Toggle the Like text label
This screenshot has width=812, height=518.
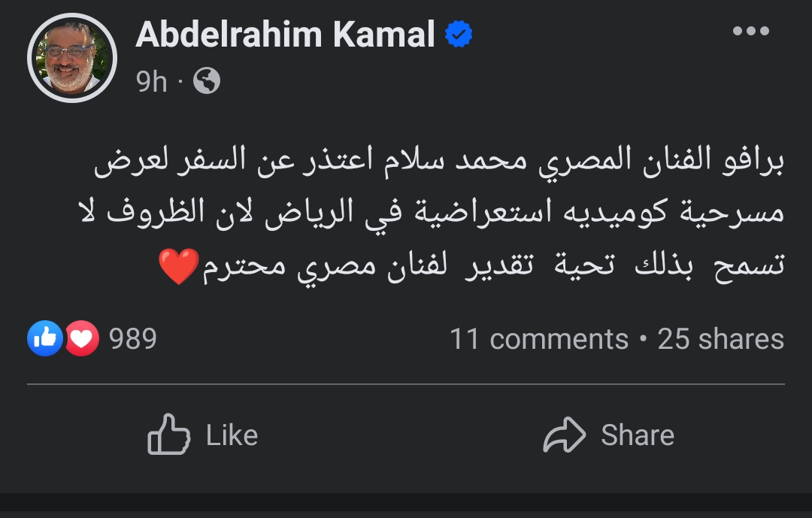[232, 435]
